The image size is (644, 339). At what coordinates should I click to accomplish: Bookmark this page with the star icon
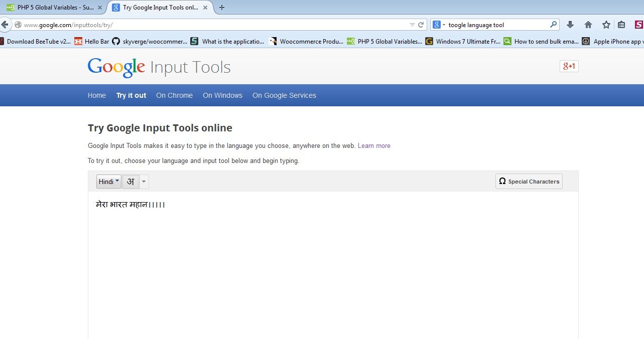(x=606, y=25)
